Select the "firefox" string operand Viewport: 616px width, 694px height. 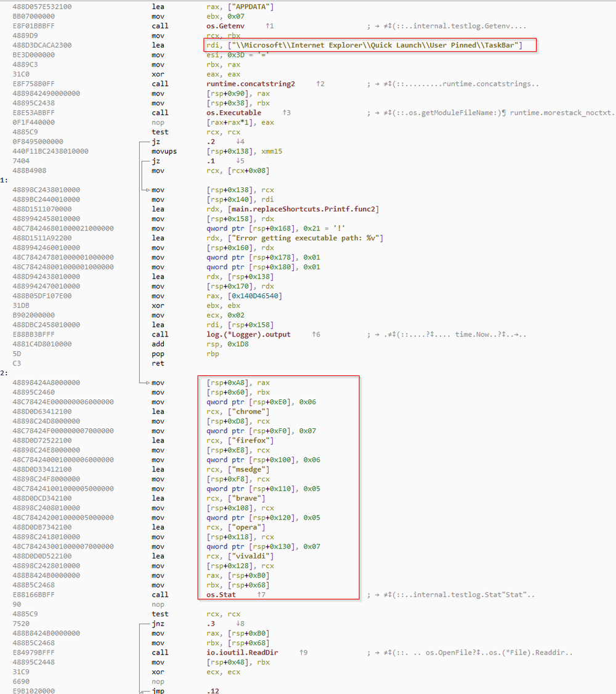(x=250, y=441)
